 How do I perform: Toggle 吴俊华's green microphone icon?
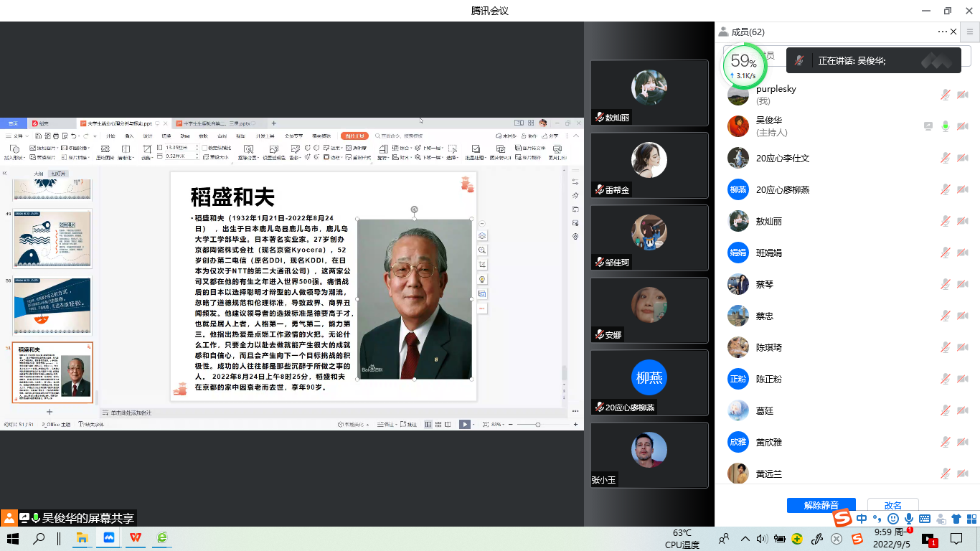point(946,126)
